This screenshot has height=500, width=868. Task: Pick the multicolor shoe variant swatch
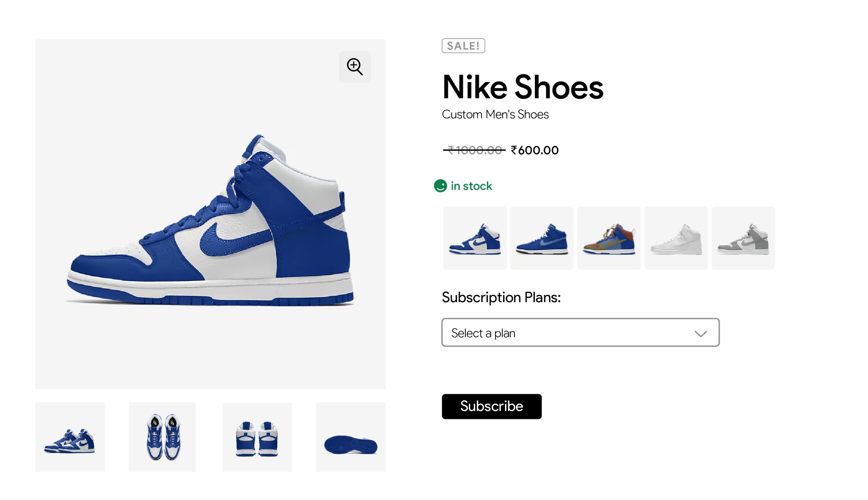point(609,238)
